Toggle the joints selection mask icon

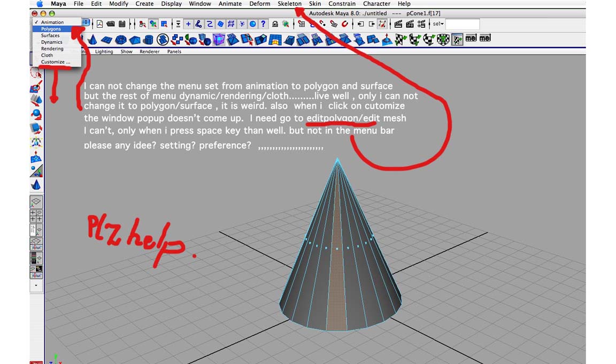click(x=199, y=24)
